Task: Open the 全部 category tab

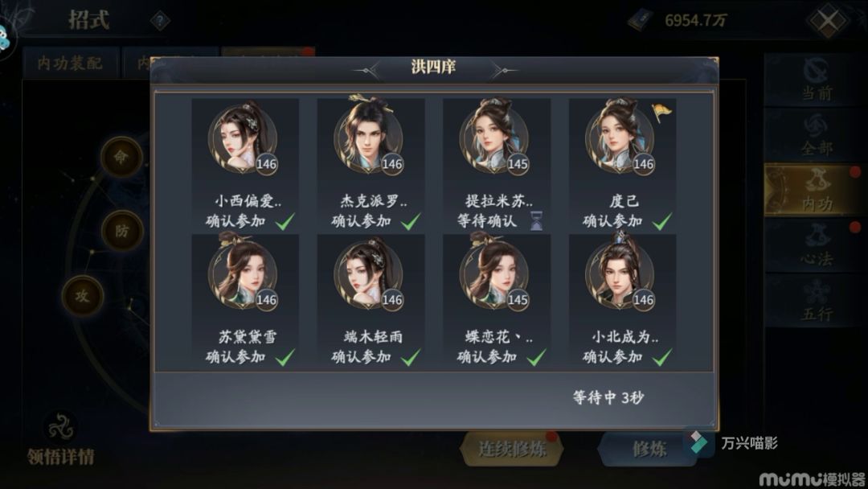Action: (x=817, y=134)
